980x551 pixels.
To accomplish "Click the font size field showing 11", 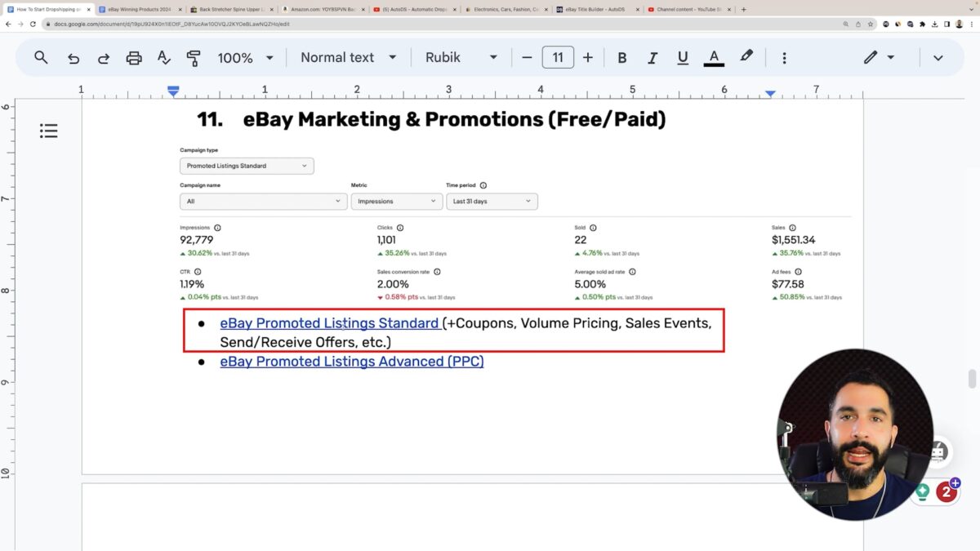I will coord(558,58).
